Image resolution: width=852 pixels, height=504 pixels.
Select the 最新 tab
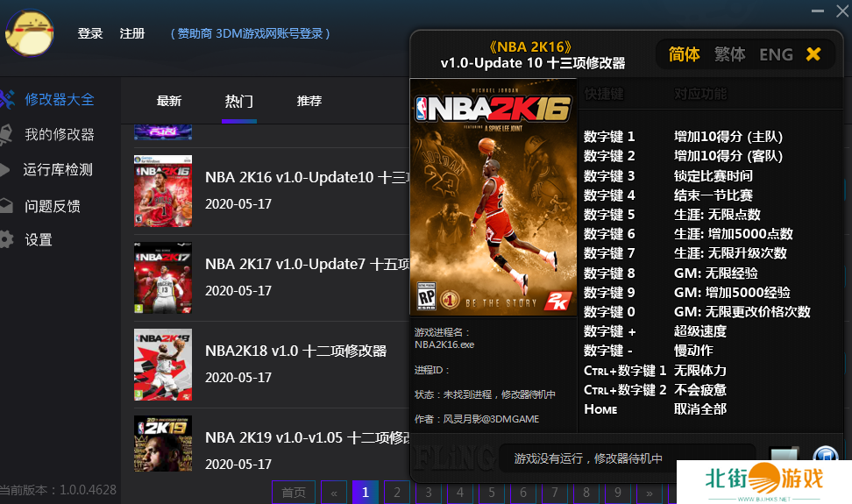(x=169, y=101)
